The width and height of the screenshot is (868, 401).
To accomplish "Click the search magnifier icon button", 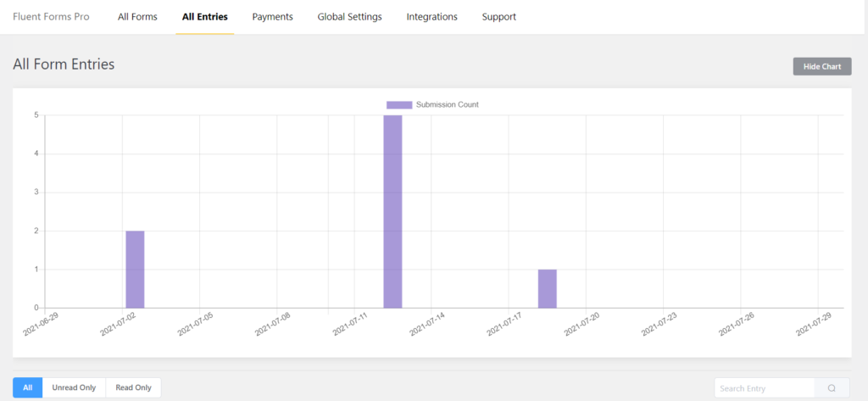I will pyautogui.click(x=832, y=388).
